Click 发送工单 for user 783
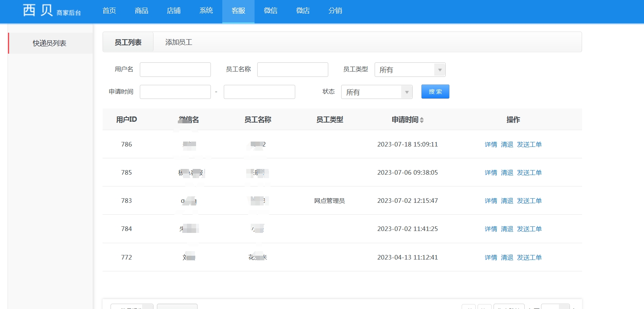This screenshot has height=309, width=644. 529,201
